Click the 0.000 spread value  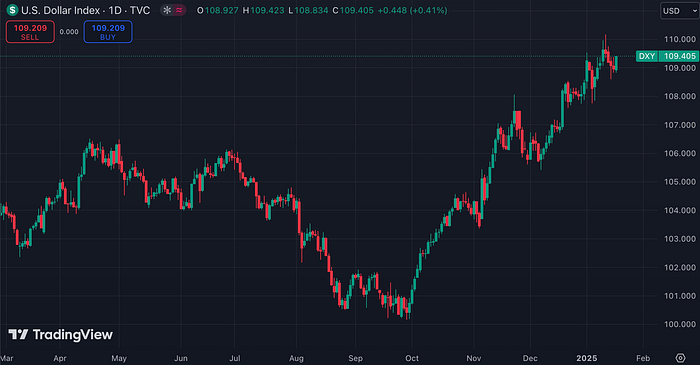pos(69,32)
